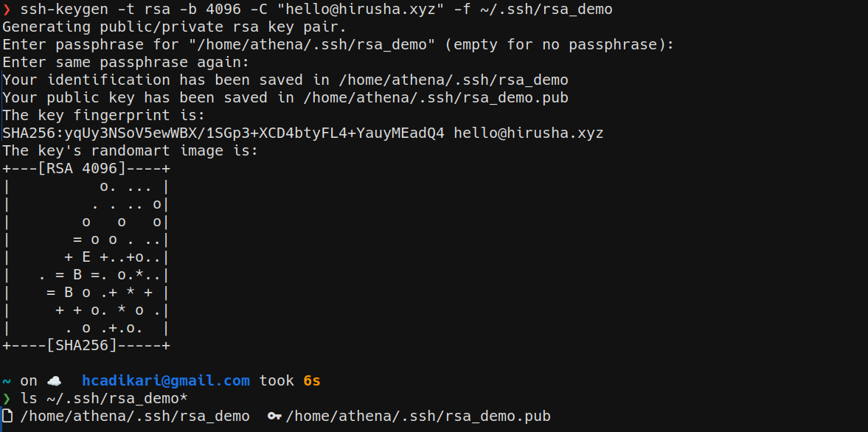Click the tilde directory indicator in the prompt
The height and width of the screenshot is (432, 868).
tap(7, 381)
